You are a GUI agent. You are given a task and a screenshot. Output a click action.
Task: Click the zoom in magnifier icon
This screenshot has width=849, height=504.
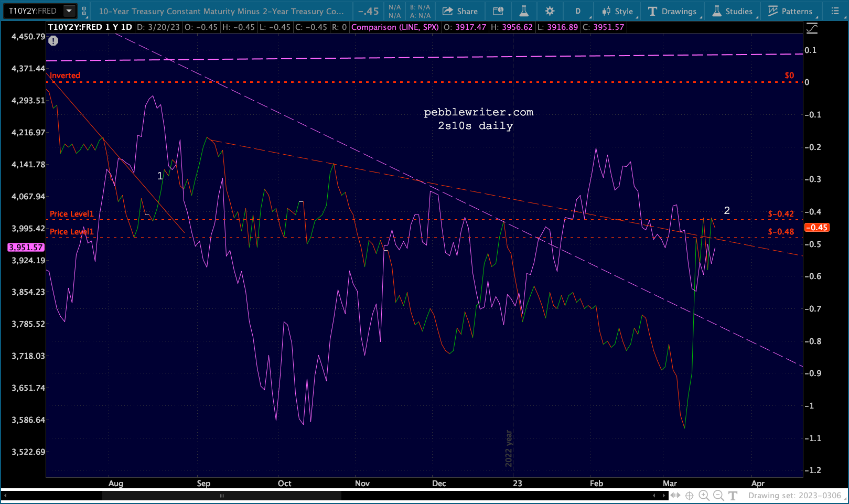[704, 496]
